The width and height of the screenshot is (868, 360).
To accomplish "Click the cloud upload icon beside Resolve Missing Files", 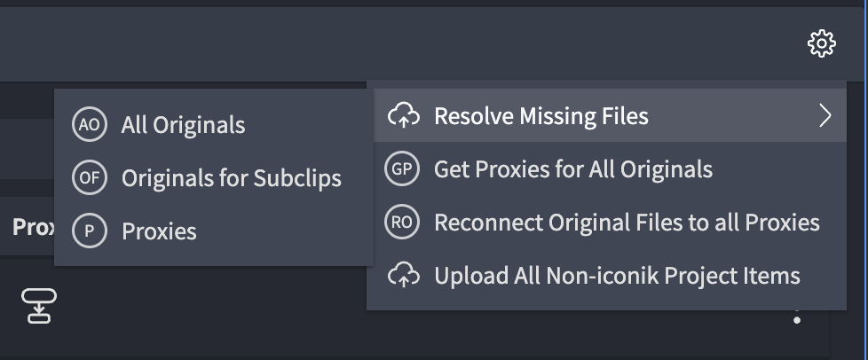I will point(403,115).
